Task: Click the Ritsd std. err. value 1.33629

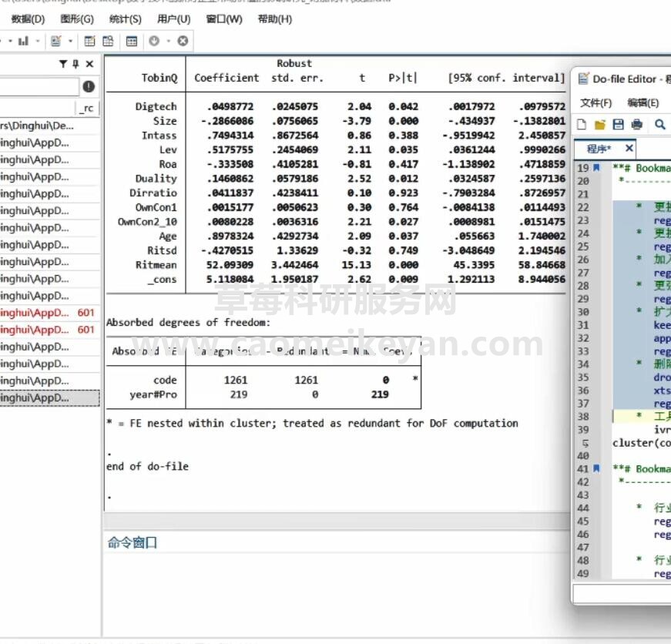Action: click(x=297, y=250)
